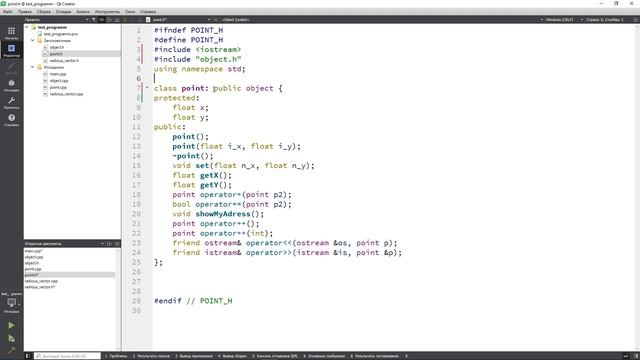The height and width of the screenshot is (360, 640).
Task: Click the filter tree icon in the Projects panel
Action: point(94,20)
